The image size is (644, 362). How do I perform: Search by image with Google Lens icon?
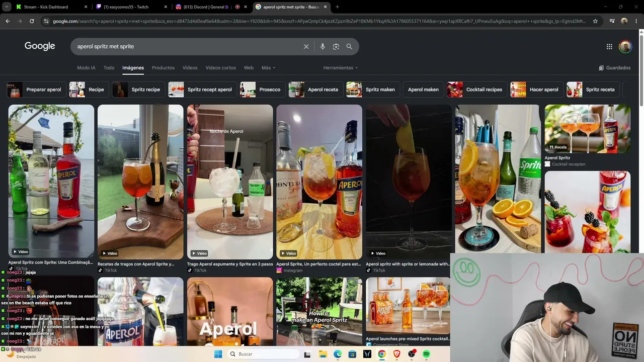coord(336,46)
